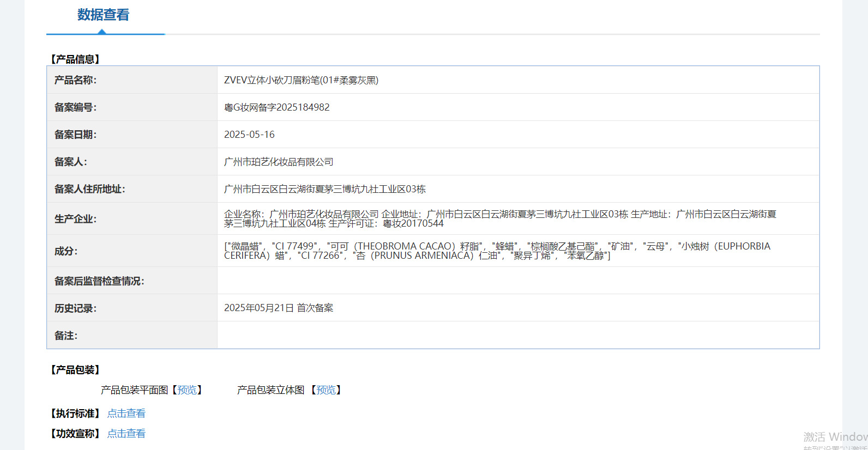
Task: Click the 备案人 row label
Action: pyautogui.click(x=70, y=162)
